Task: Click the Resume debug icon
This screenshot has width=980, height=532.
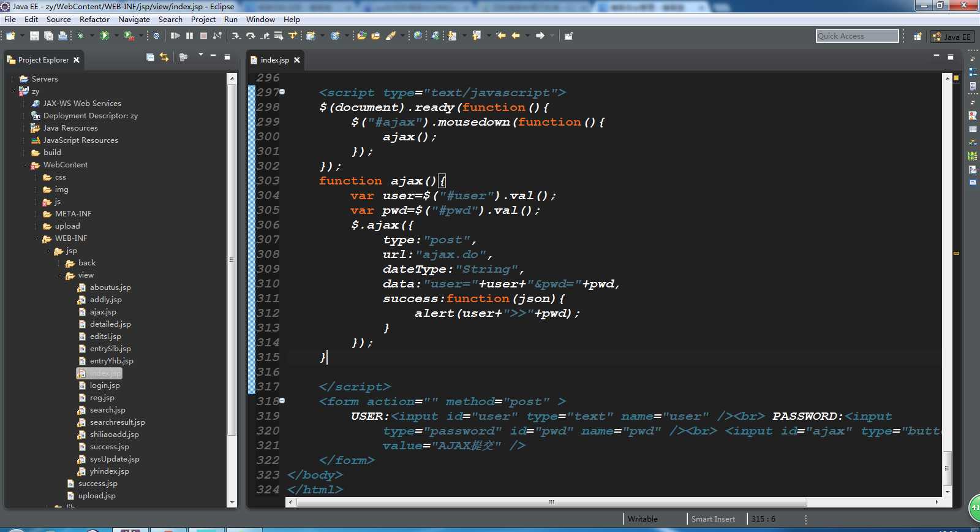Action: coord(175,36)
